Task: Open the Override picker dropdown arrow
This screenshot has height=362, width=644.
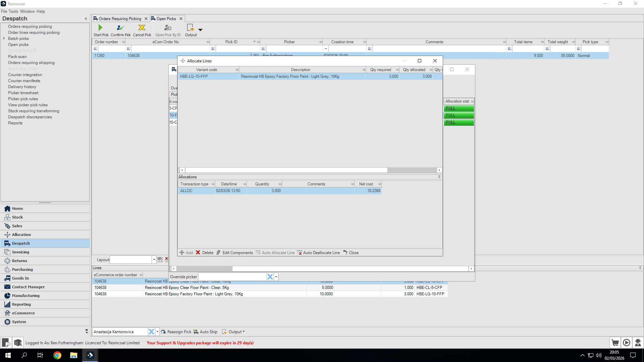Action: point(276,277)
